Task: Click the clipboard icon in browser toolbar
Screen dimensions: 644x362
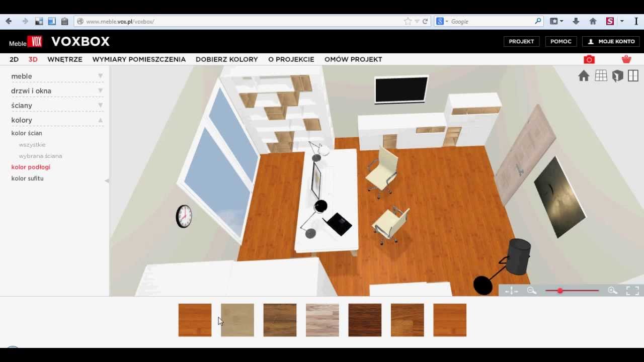Action: coord(64,21)
